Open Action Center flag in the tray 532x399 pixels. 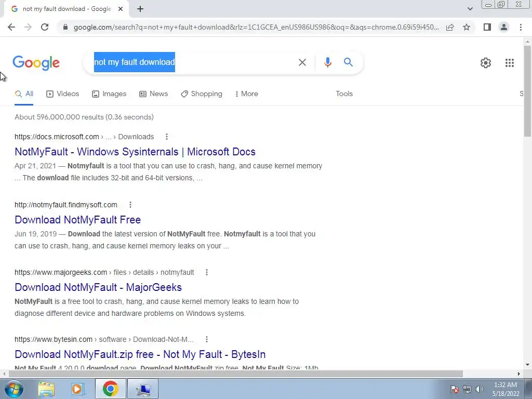(x=454, y=389)
